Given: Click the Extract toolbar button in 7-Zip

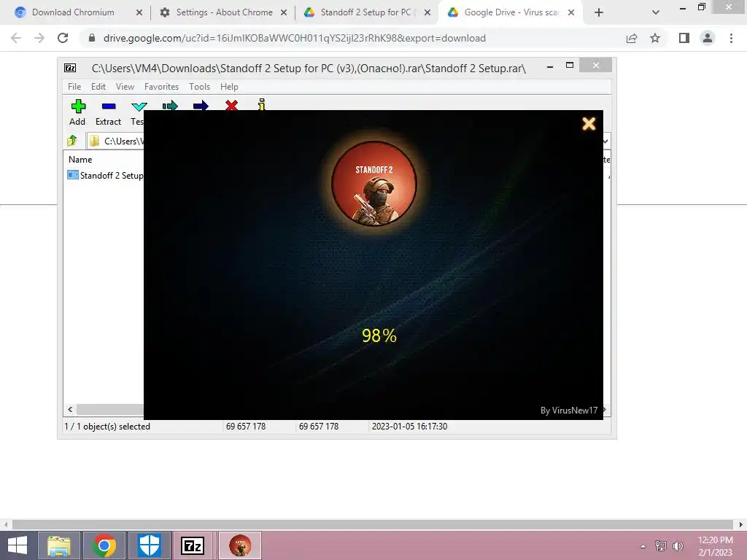Looking at the screenshot, I should click(x=108, y=112).
